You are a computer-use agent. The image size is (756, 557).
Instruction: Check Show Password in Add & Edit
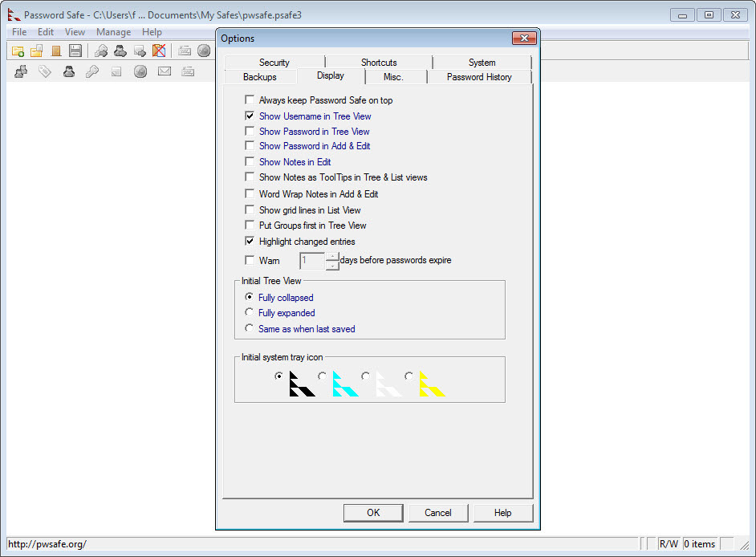250,145
